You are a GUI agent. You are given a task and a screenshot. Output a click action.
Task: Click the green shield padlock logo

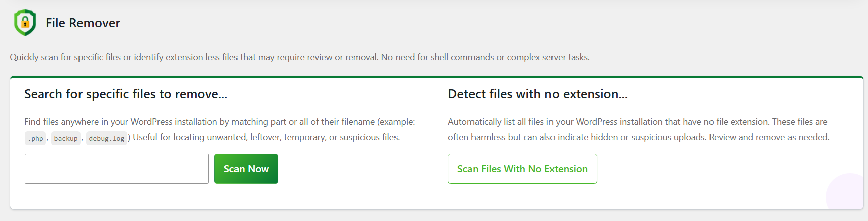click(25, 23)
